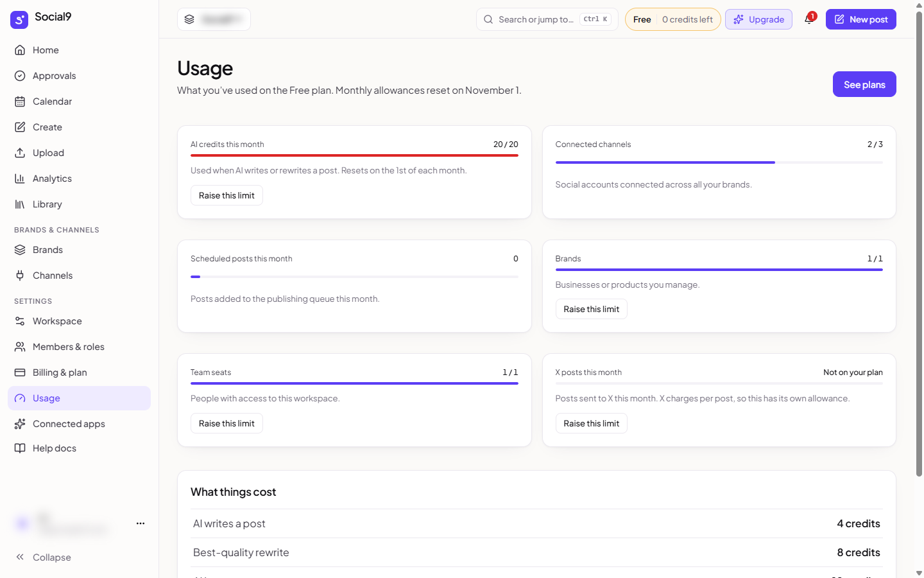Go to Workspace settings
Viewport: 924px width, 578px height.
coord(79,321)
